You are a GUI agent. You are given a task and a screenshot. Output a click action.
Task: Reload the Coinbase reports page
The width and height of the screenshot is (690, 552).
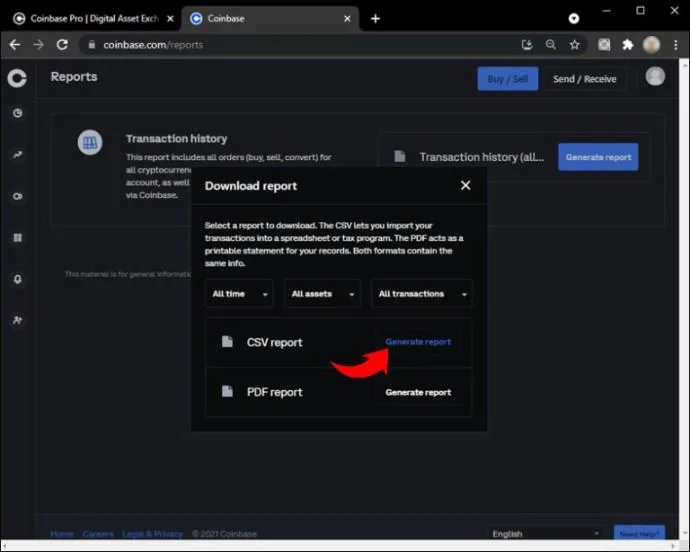[x=62, y=44]
